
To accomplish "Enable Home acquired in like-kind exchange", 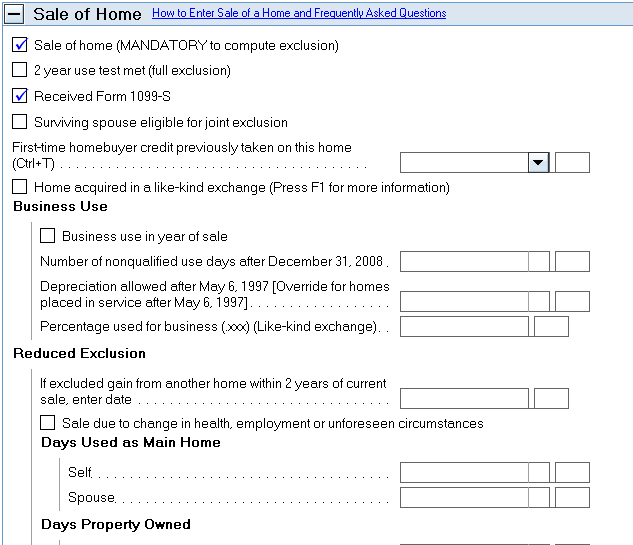I will point(20,187).
